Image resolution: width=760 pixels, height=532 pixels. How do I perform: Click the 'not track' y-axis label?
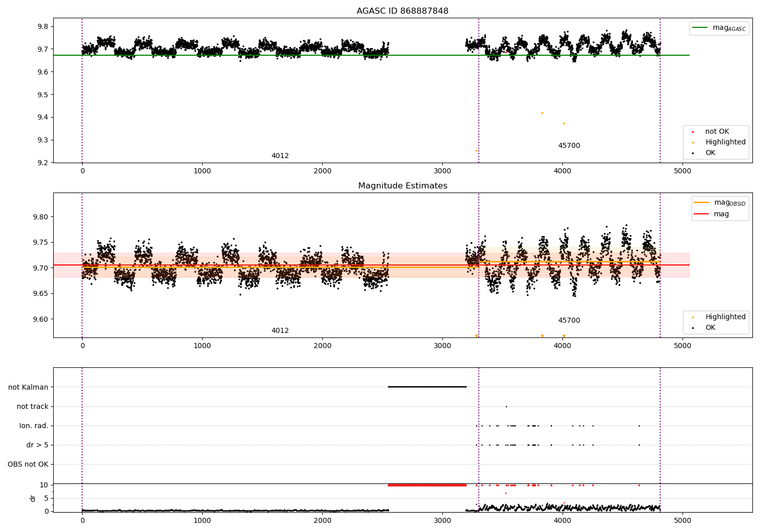pos(32,406)
